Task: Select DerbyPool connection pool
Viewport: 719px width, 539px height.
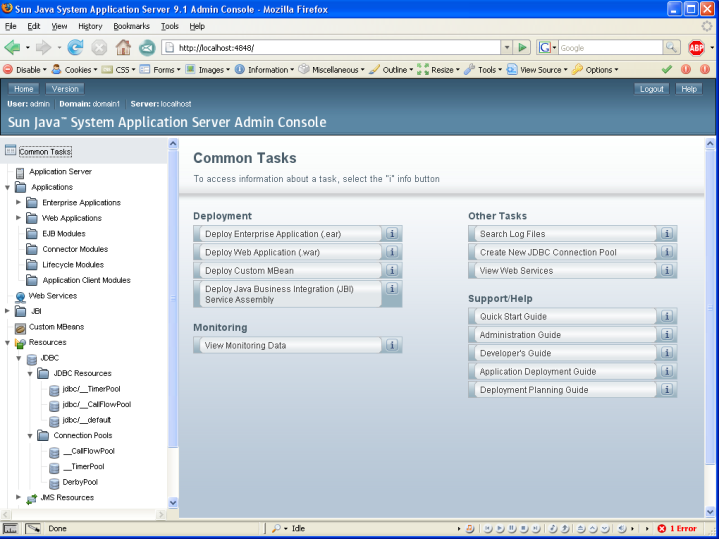Action: pyautogui.click(x=80, y=482)
